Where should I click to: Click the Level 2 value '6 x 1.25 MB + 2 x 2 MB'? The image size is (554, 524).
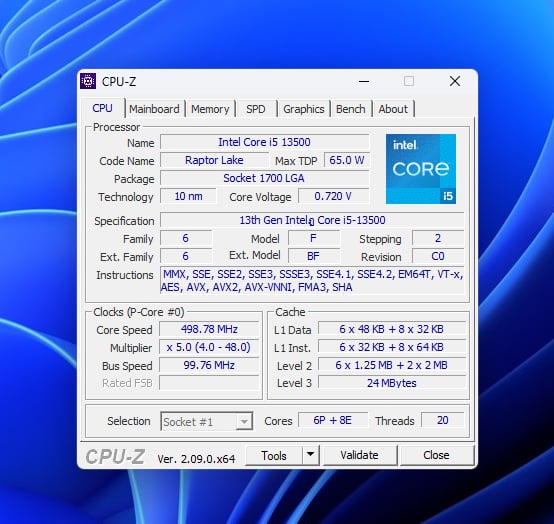point(391,365)
